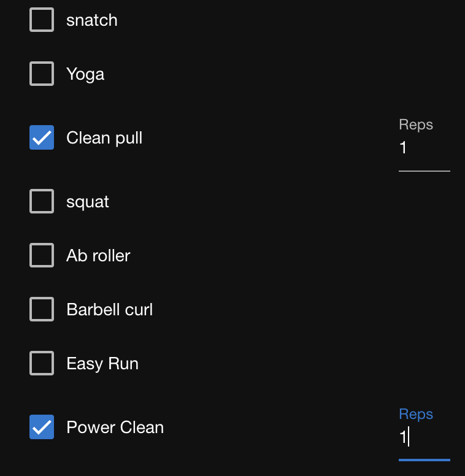
Task: Enable the Yoga checkbox
Action: [42, 74]
